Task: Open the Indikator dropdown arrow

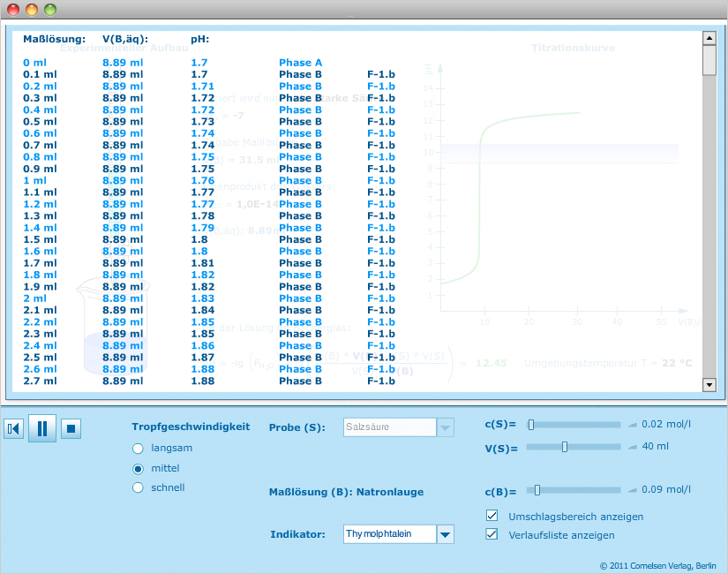Action: tap(446, 534)
